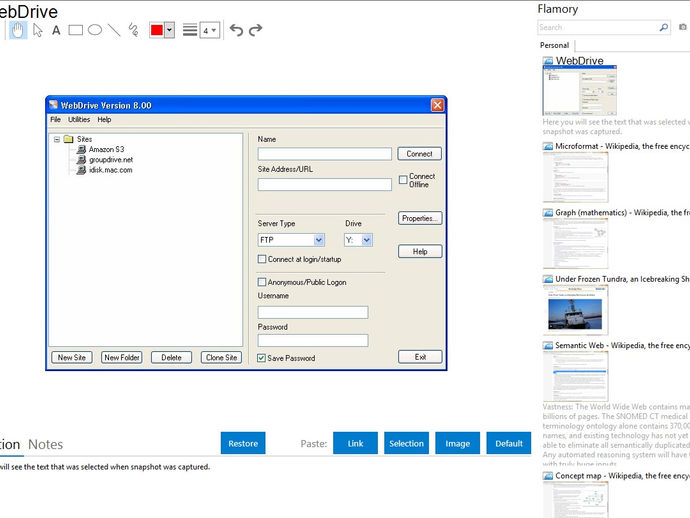Select the Amazon S3 site
Screen dimensions: 690x518
tap(106, 150)
